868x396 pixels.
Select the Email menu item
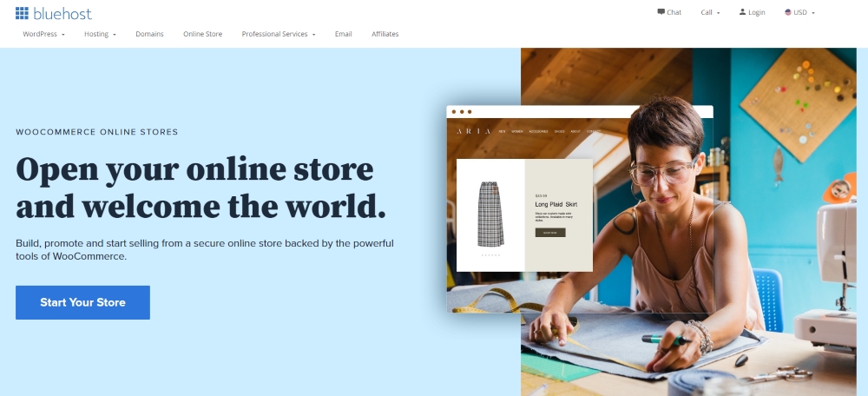[343, 34]
